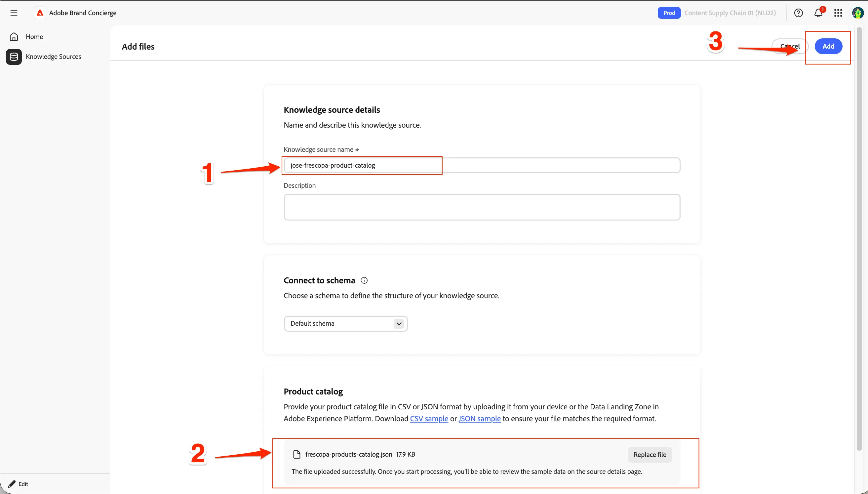Click the Add files page title
This screenshot has width=868, height=494.
click(138, 47)
